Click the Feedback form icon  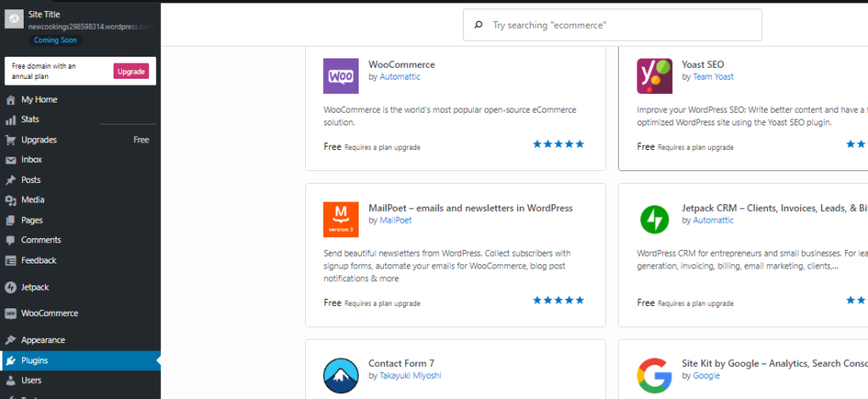[10, 260]
